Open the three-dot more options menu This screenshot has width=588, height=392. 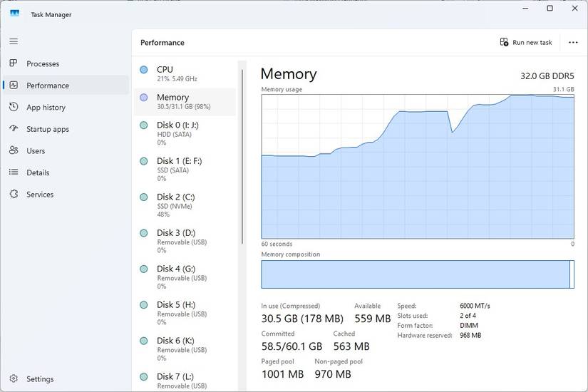[x=573, y=42]
